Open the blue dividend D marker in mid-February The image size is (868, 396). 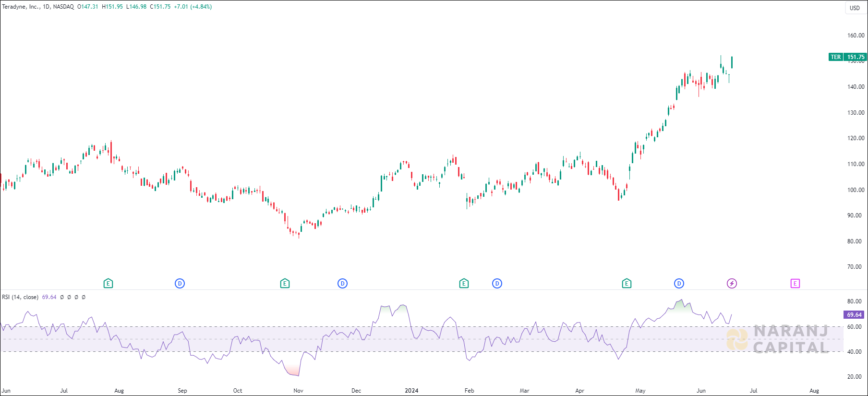tap(497, 284)
